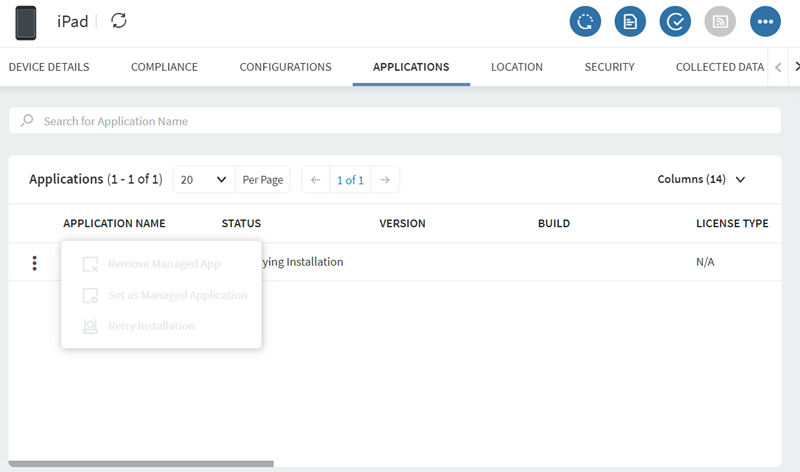800x472 pixels.
Task: Open the Compliance tab
Action: [x=164, y=67]
